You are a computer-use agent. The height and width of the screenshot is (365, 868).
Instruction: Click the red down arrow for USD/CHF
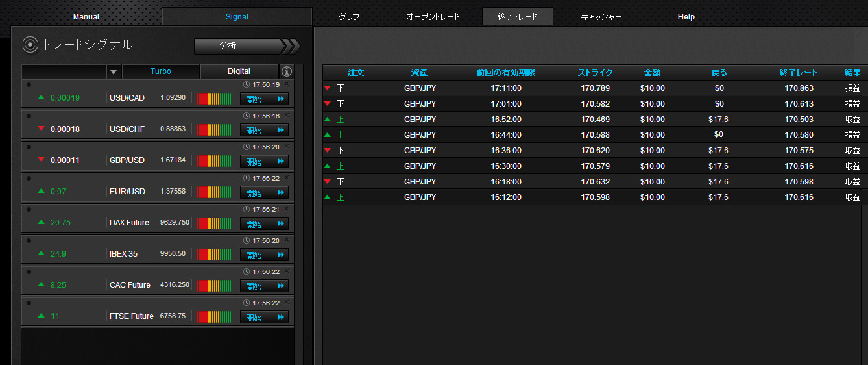42,129
